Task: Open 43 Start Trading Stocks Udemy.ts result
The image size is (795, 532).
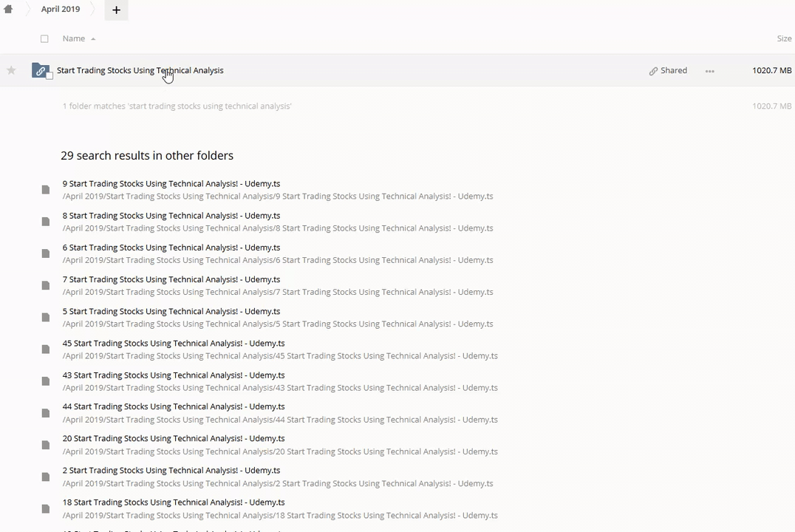Action: click(174, 375)
